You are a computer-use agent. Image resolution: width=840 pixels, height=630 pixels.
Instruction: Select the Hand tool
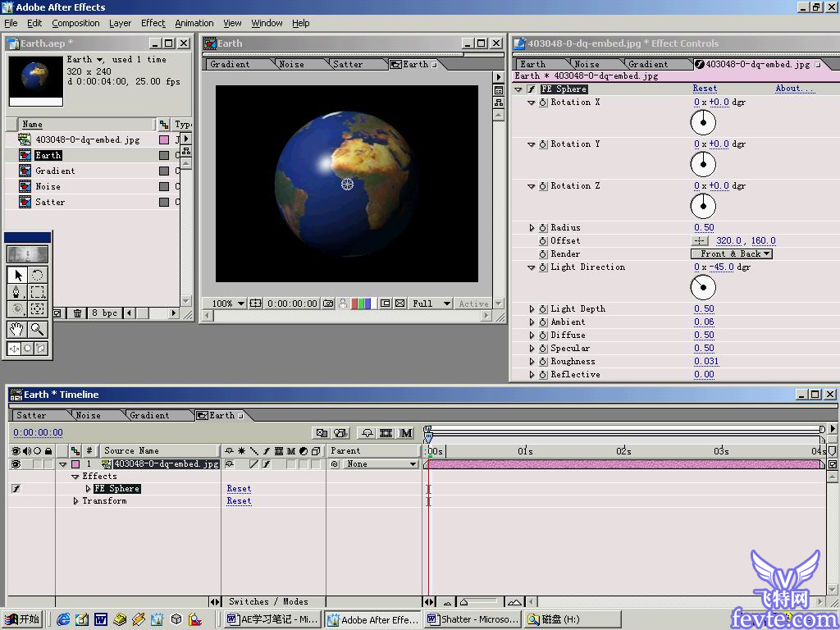coord(18,330)
